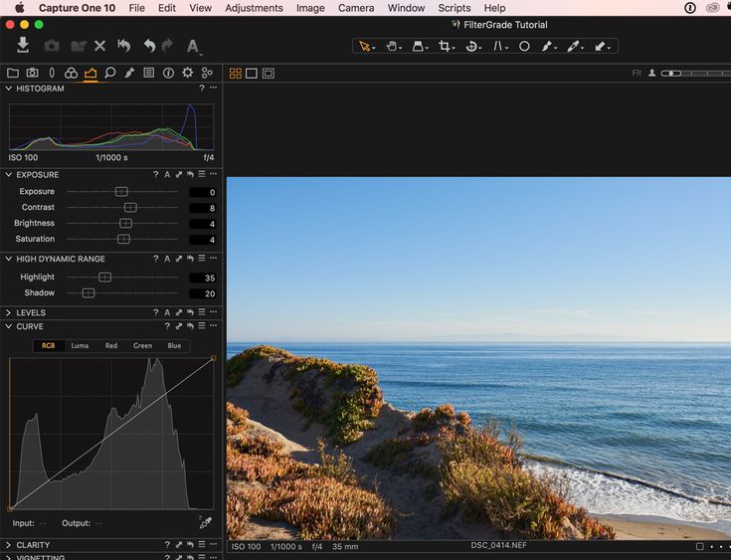
Task: Open Exposure panel presets list icon
Action: (x=201, y=174)
